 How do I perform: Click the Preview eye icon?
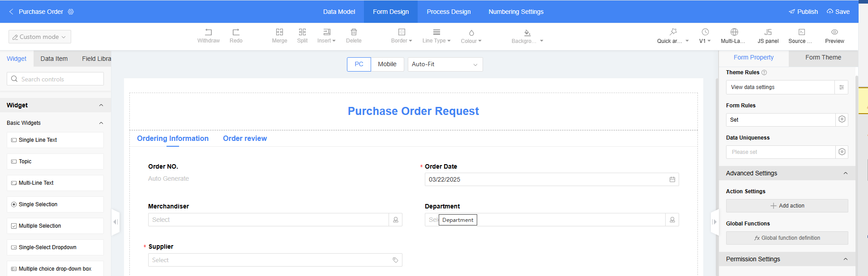point(834,33)
